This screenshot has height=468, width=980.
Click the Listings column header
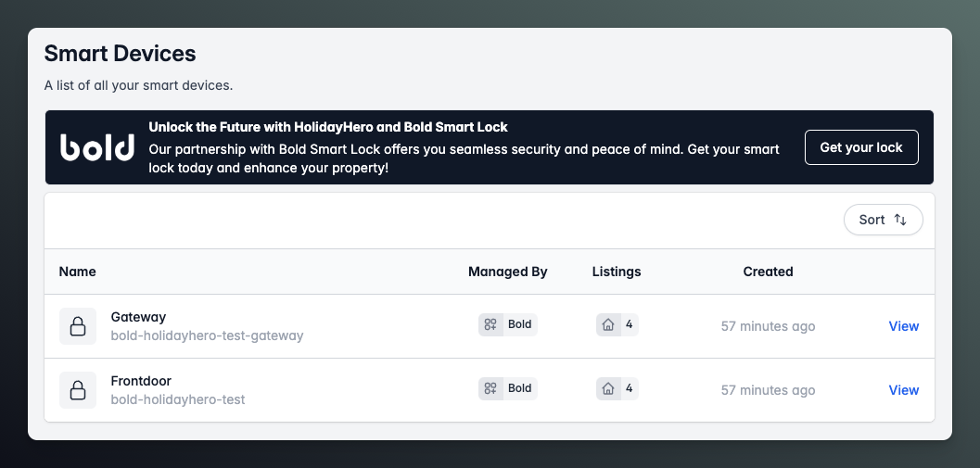coord(617,272)
